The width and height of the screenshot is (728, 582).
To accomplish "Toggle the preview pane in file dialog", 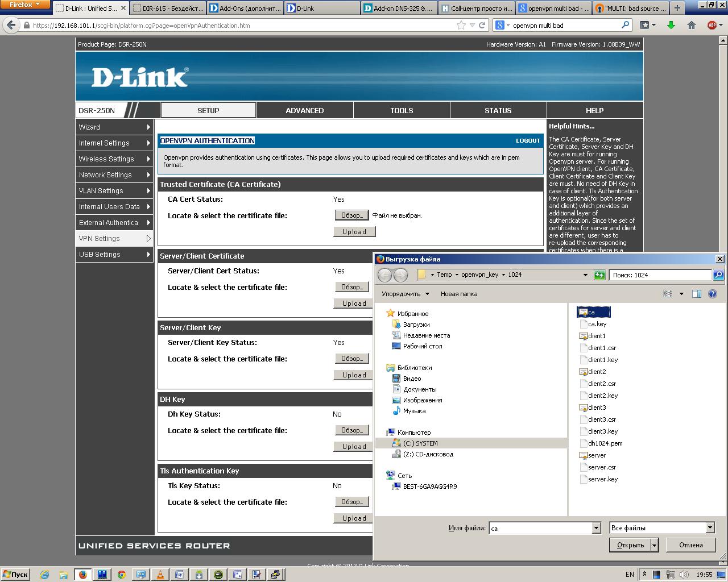I will coord(697,294).
